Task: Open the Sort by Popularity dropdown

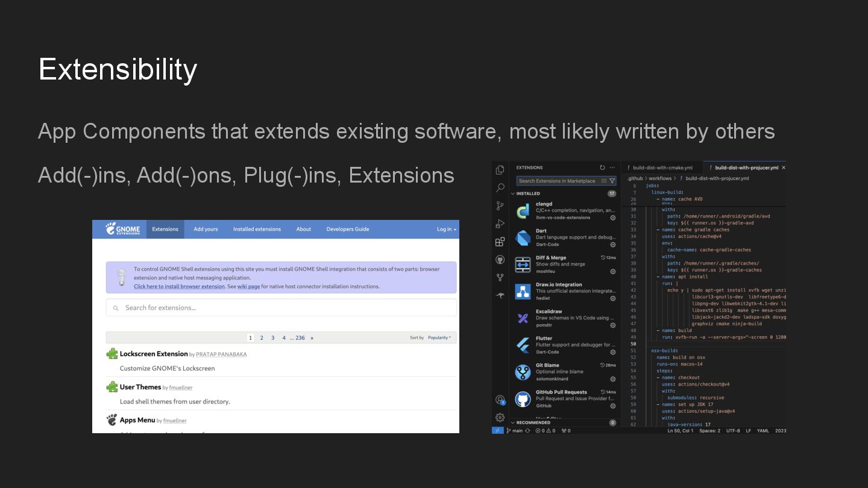Action: tap(439, 337)
